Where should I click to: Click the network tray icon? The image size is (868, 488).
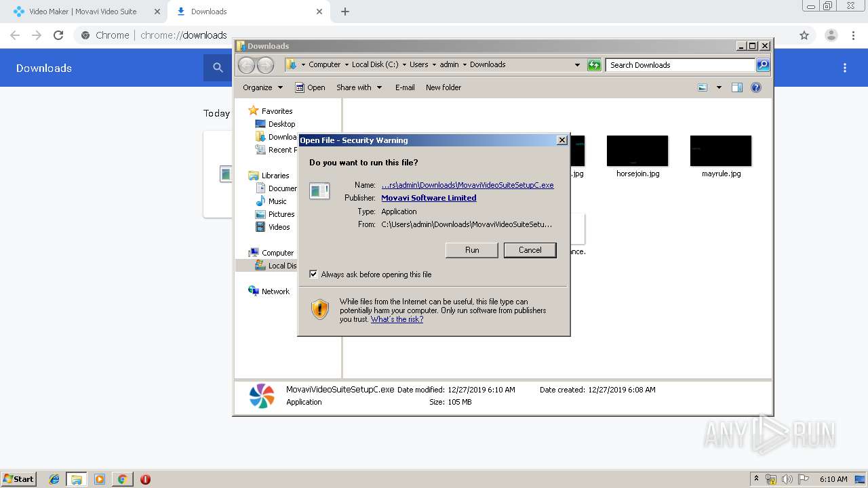tap(771, 479)
